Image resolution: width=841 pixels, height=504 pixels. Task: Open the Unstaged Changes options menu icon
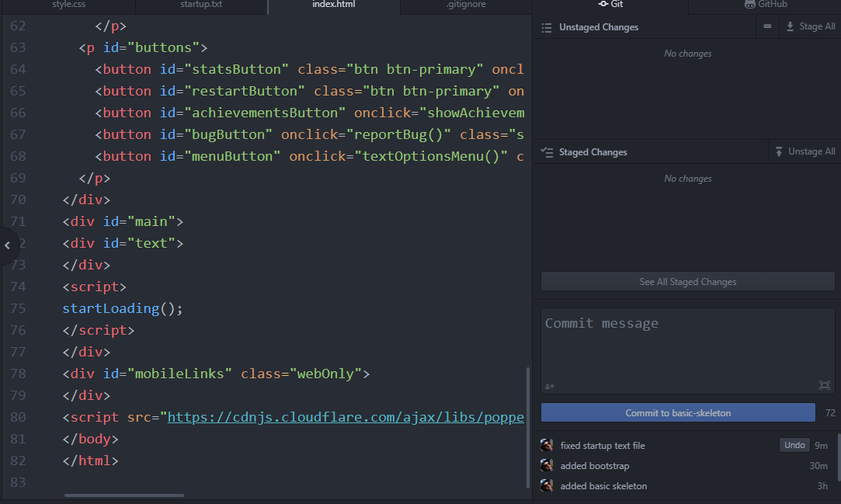coord(767,26)
